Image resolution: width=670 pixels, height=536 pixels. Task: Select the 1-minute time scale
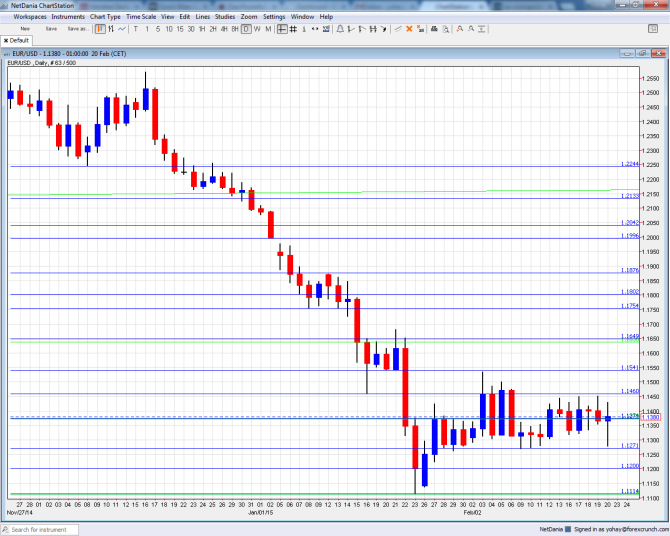click(x=147, y=29)
